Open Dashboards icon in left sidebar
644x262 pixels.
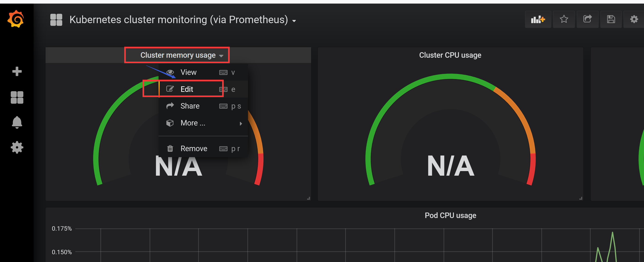17,97
